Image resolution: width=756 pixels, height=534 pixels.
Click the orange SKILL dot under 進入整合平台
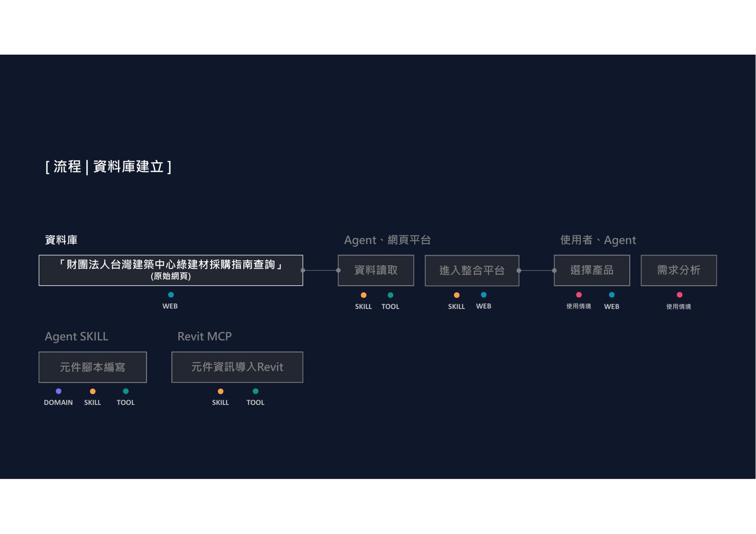point(456,295)
